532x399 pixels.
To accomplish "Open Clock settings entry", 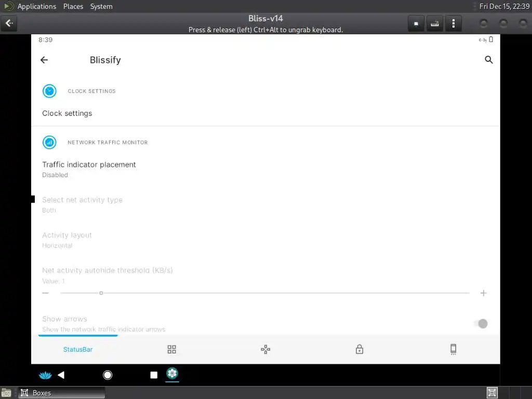I will point(265,113).
